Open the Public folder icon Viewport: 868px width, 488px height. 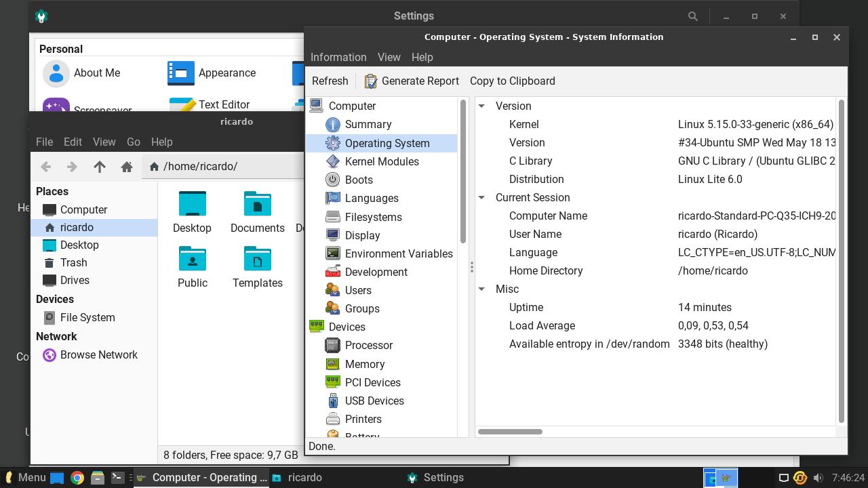tap(193, 258)
